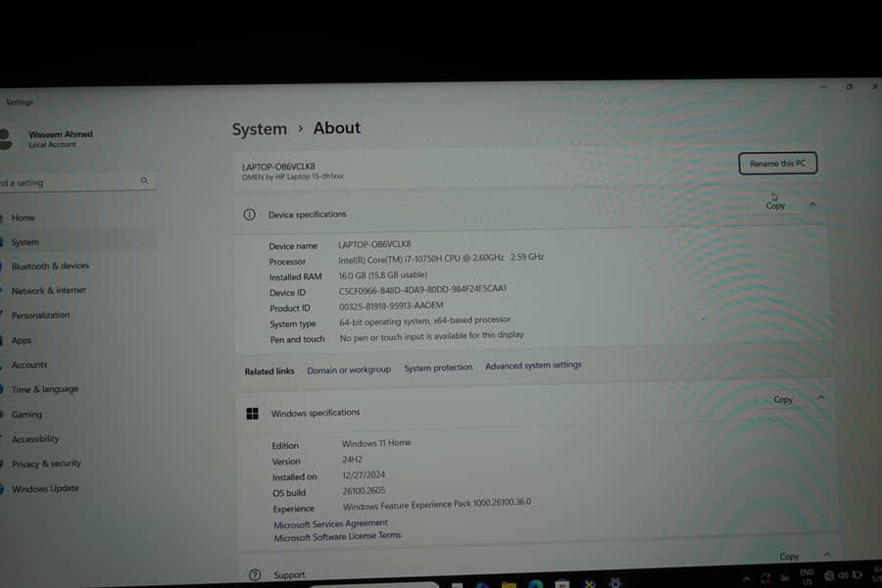The height and width of the screenshot is (588, 882).
Task: Click the Device ID value
Action: 422,290
